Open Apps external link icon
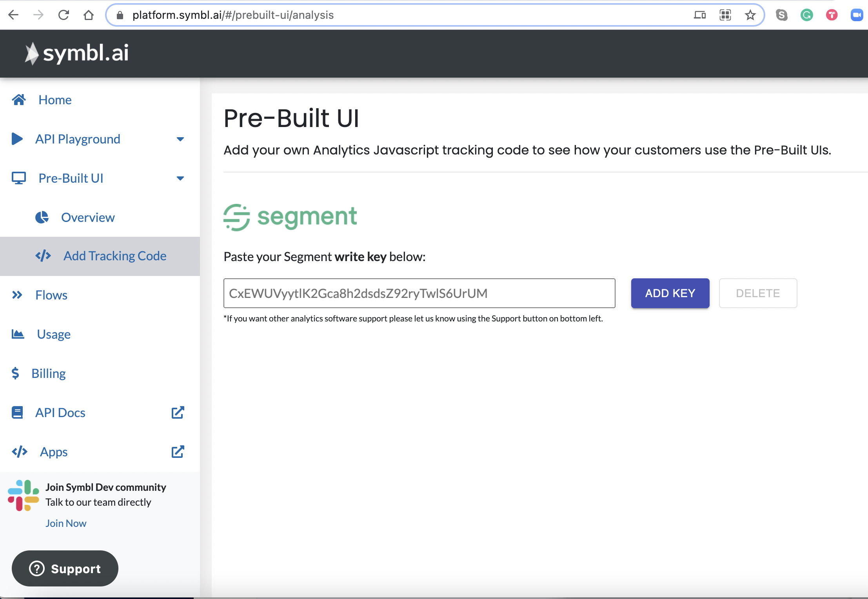868x599 pixels. [x=178, y=452]
